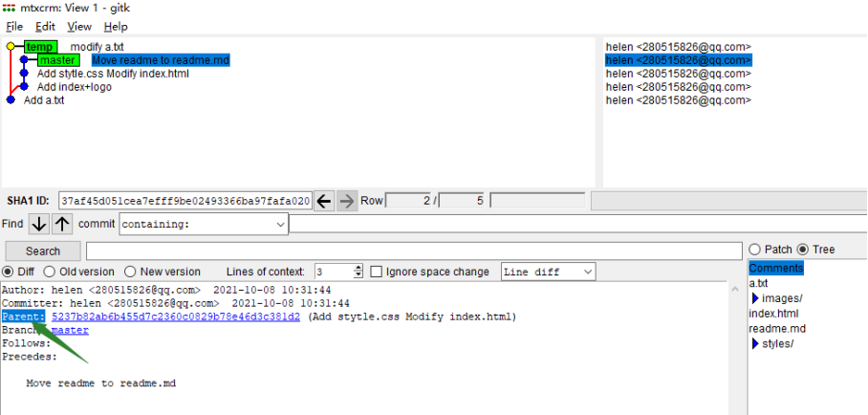Select the Diff radio button

8,273
